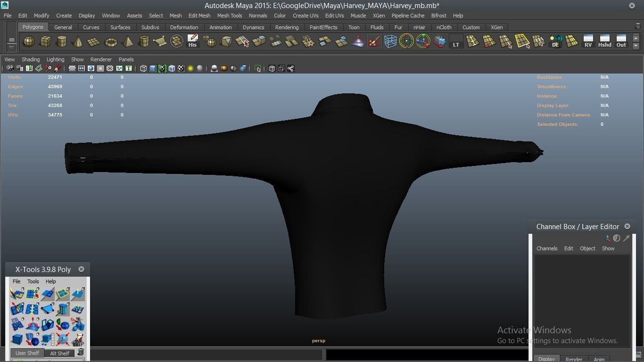The width and height of the screenshot is (644, 362).
Task: Click the shelf tab selector button at left
Action: tap(12, 40)
